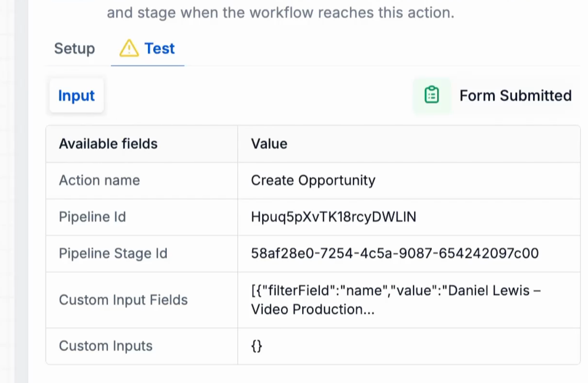The height and width of the screenshot is (383, 588).
Task: Switch to the Setup tab
Action: tap(74, 49)
